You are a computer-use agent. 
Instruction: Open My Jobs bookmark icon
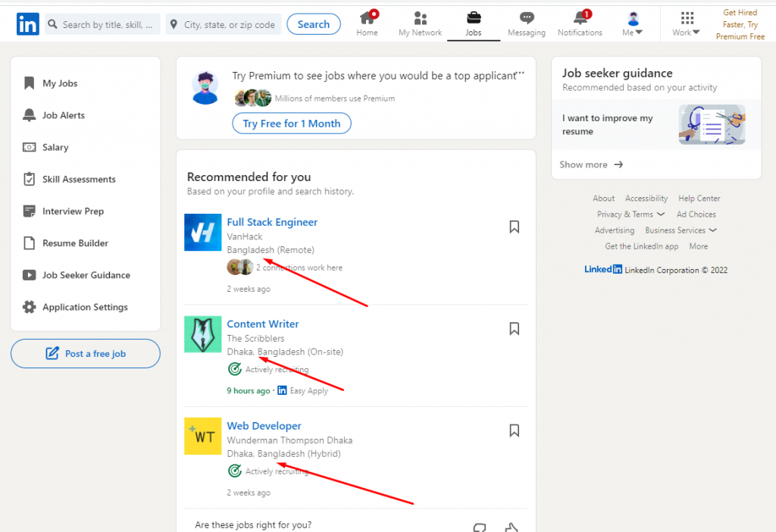(x=30, y=83)
